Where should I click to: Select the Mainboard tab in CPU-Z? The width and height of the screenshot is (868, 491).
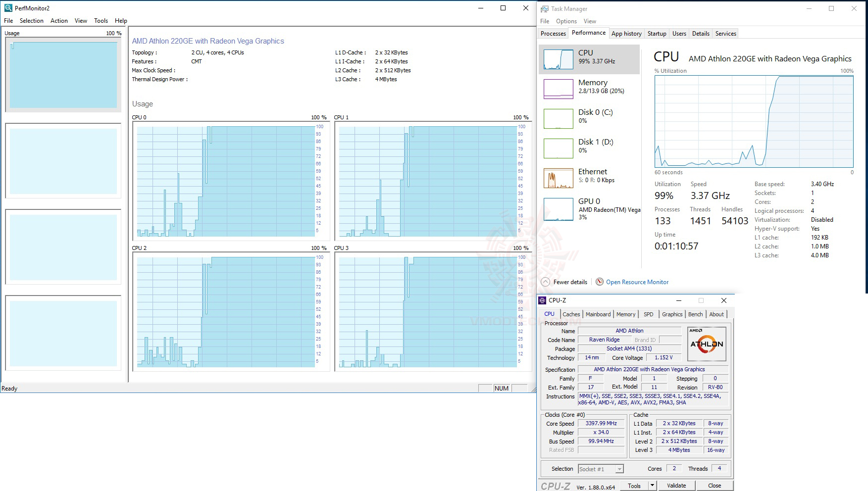598,314
